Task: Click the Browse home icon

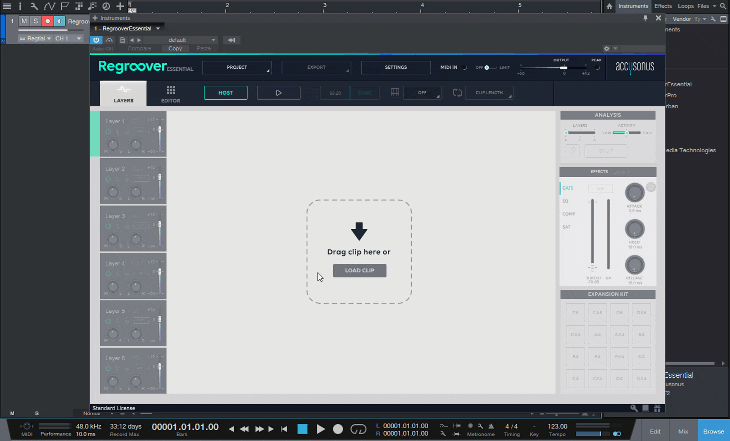Action: click(x=609, y=6)
